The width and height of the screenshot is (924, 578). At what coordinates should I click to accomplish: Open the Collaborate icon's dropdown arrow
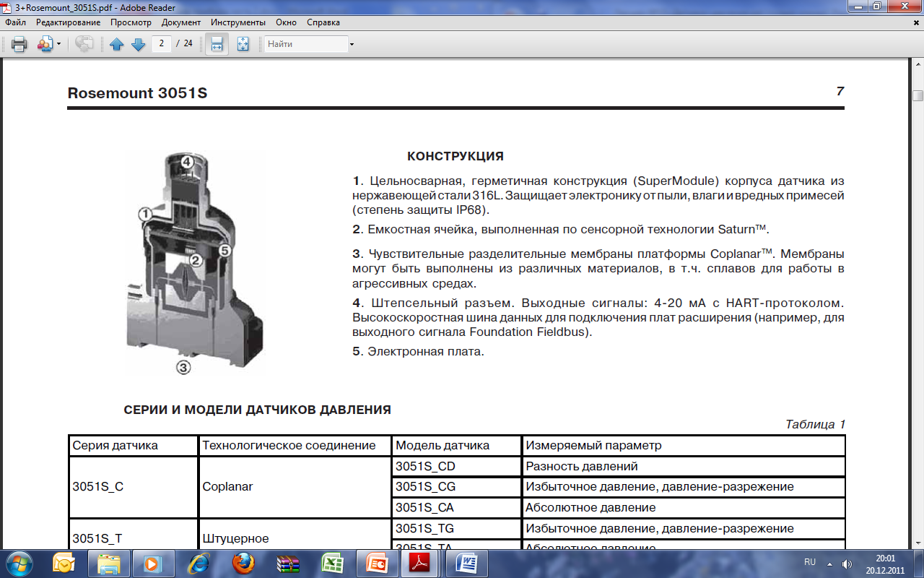tap(59, 44)
